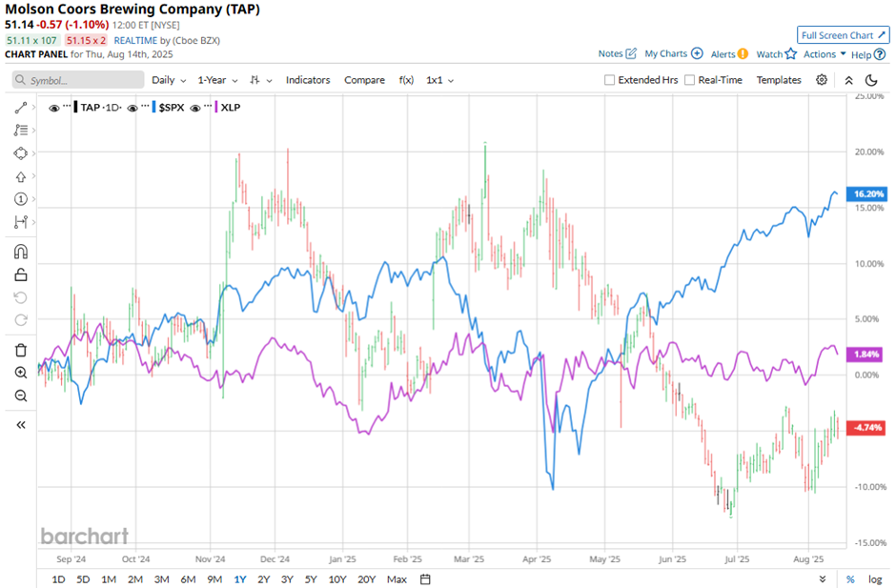Delete drawings with the trash icon
896x588 pixels.
[21, 351]
